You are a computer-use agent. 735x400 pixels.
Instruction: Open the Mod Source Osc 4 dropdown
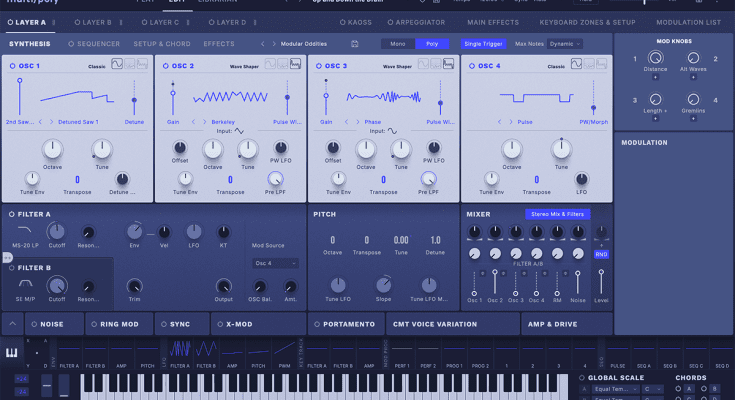[275, 263]
